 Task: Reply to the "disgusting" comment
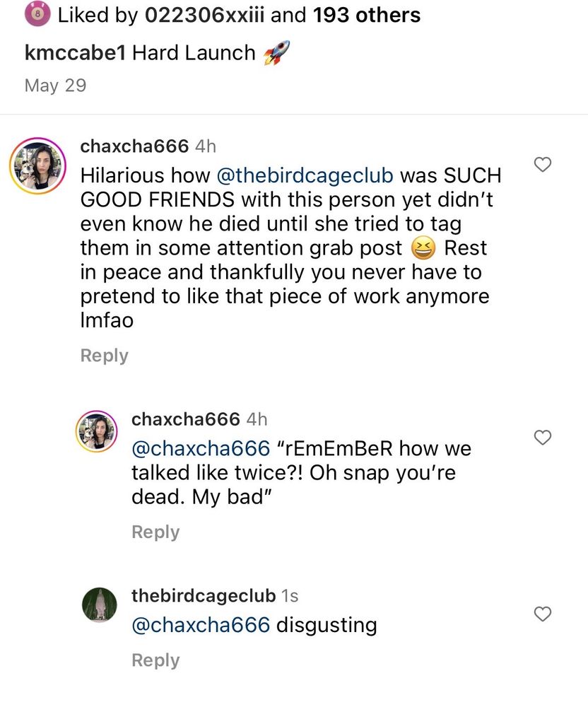tap(155, 660)
